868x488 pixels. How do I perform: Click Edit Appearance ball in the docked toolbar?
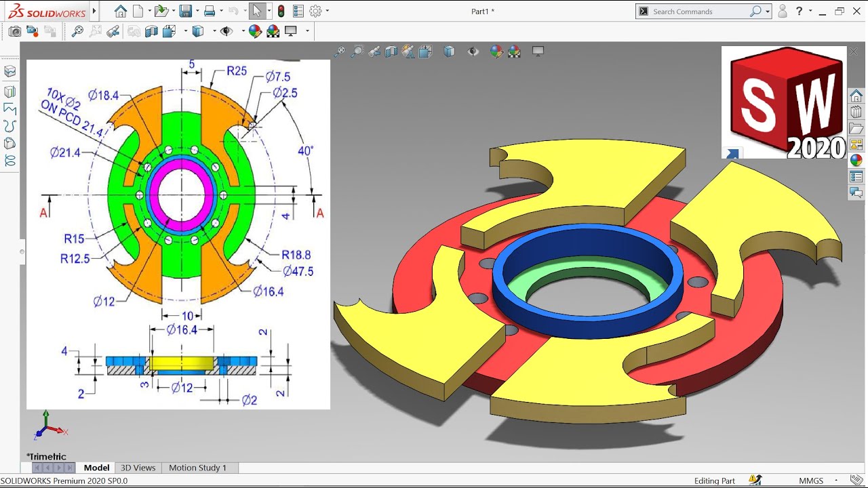coord(255,30)
